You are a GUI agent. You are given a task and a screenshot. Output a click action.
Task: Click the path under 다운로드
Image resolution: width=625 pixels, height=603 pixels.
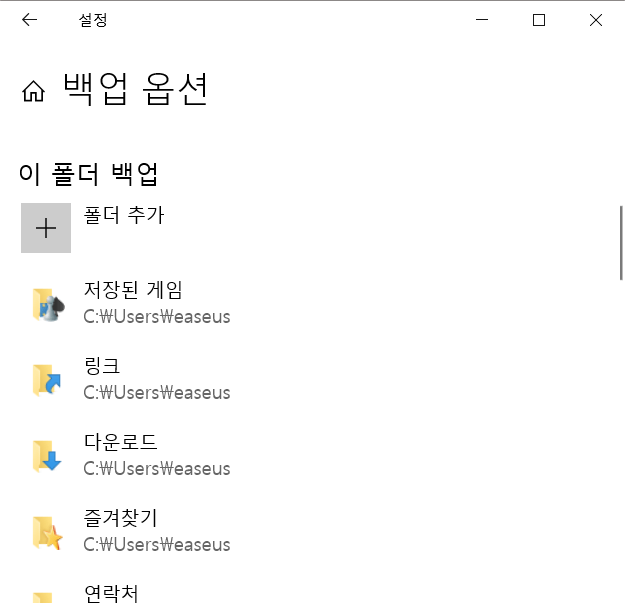tap(157, 469)
